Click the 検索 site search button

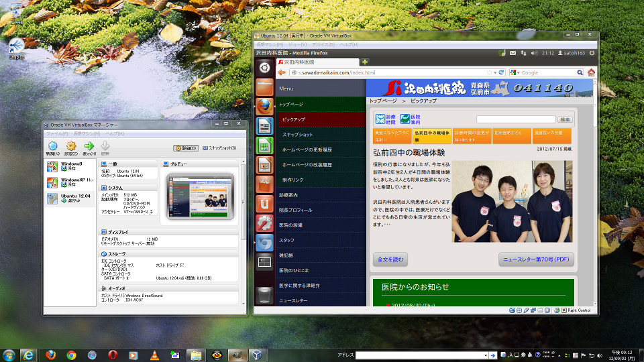pos(565,119)
